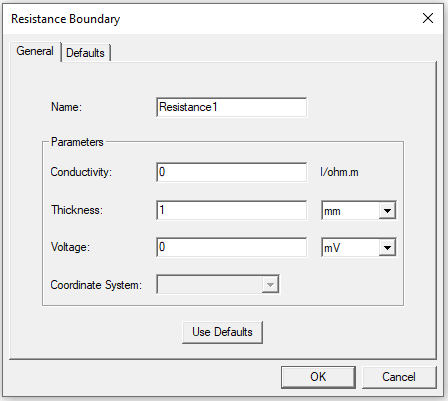Click the Resistance Boundary window title
This screenshot has height=401, width=448.
point(66,19)
